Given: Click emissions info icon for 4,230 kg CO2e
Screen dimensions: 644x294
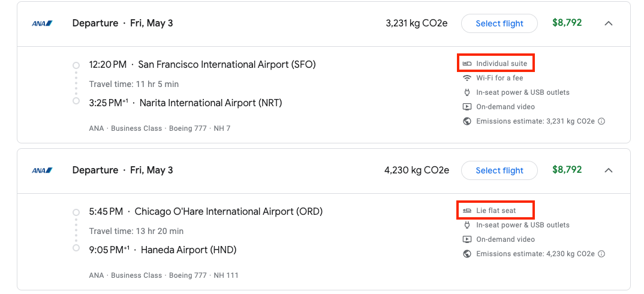Looking at the screenshot, I should 601,254.
